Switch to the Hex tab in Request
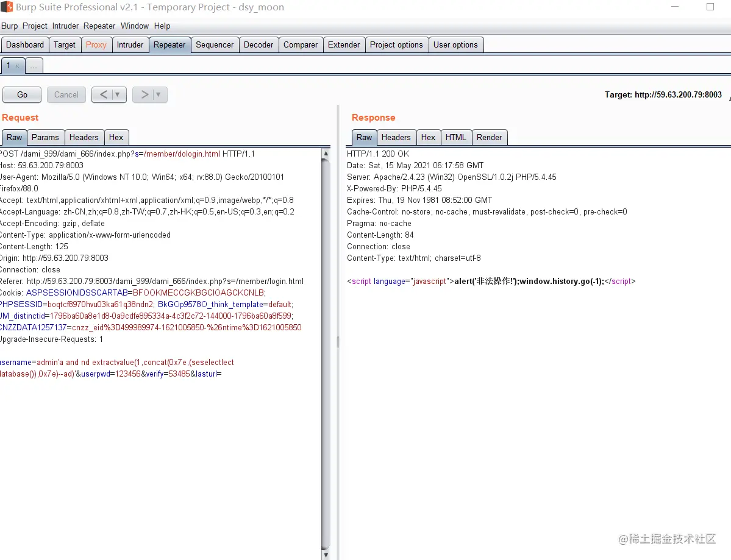 (x=116, y=138)
